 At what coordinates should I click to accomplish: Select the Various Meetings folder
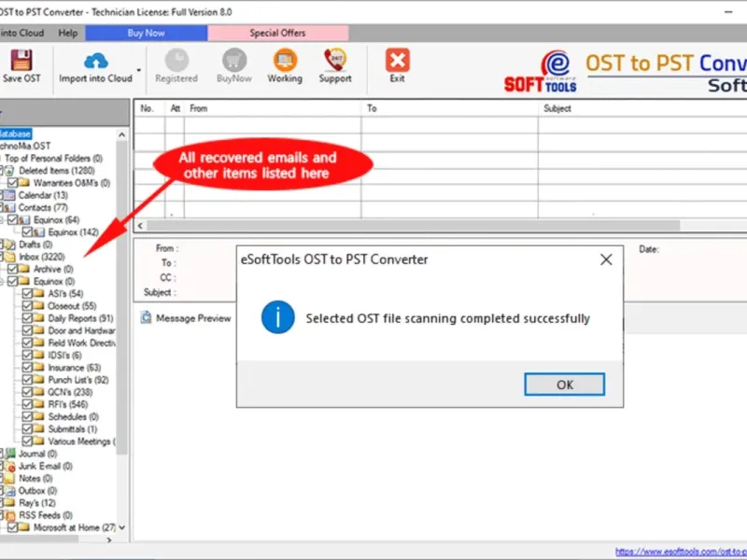(81, 441)
